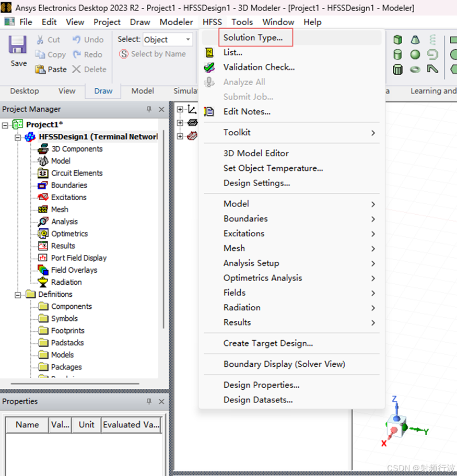The height and width of the screenshot is (476, 457).
Task: Click the Project Manager vertical scrollbar
Action: (163, 229)
